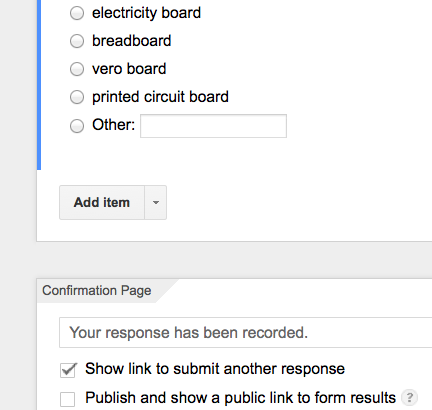
Task: Click the breadboard option label text
Action: click(132, 41)
